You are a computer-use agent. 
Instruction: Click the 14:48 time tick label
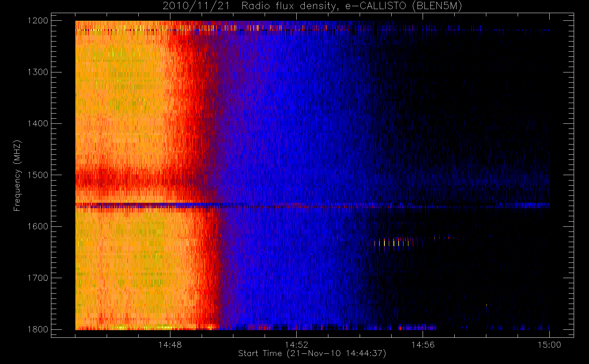coord(170,345)
